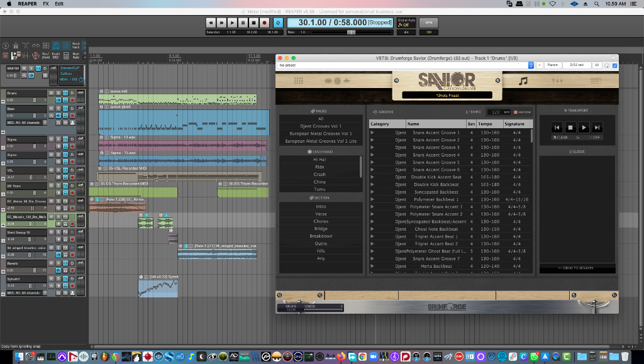Play the groove in Savior transport
The width and height of the screenshot is (644, 364).
584,128
